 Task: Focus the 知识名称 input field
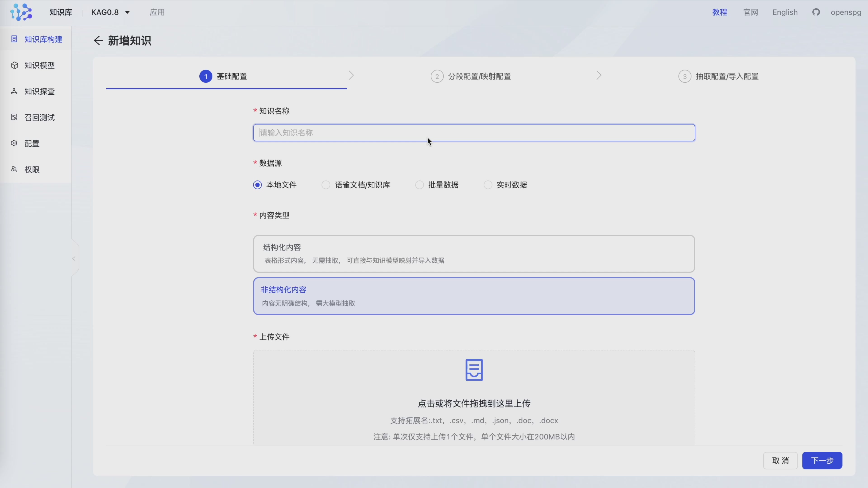(x=474, y=133)
